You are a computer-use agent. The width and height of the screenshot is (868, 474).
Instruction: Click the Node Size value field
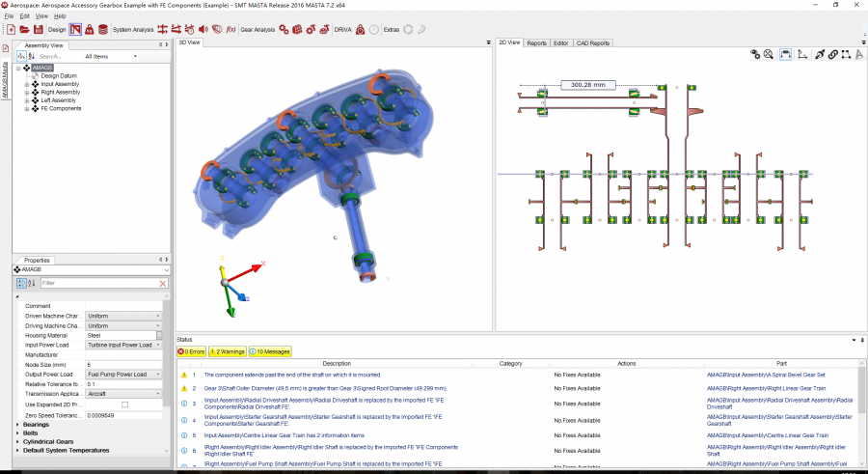[124, 365]
